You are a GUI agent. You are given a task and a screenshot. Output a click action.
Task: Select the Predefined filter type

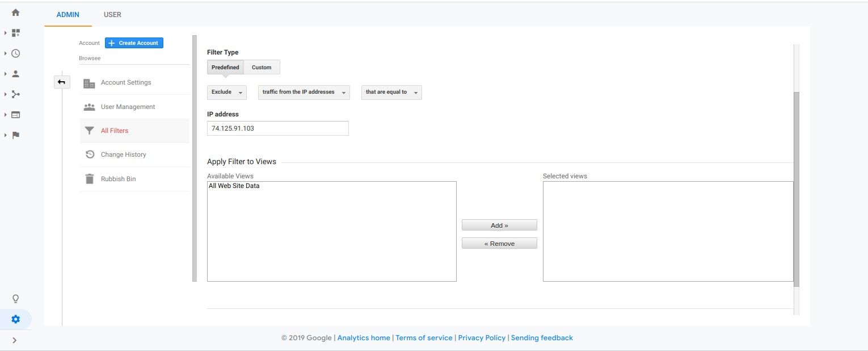tap(225, 67)
